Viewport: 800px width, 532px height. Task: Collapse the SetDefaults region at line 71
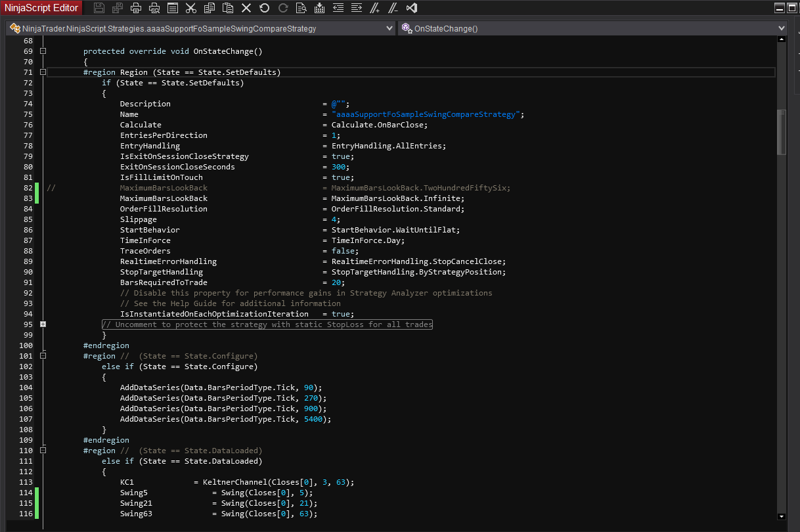[43, 72]
